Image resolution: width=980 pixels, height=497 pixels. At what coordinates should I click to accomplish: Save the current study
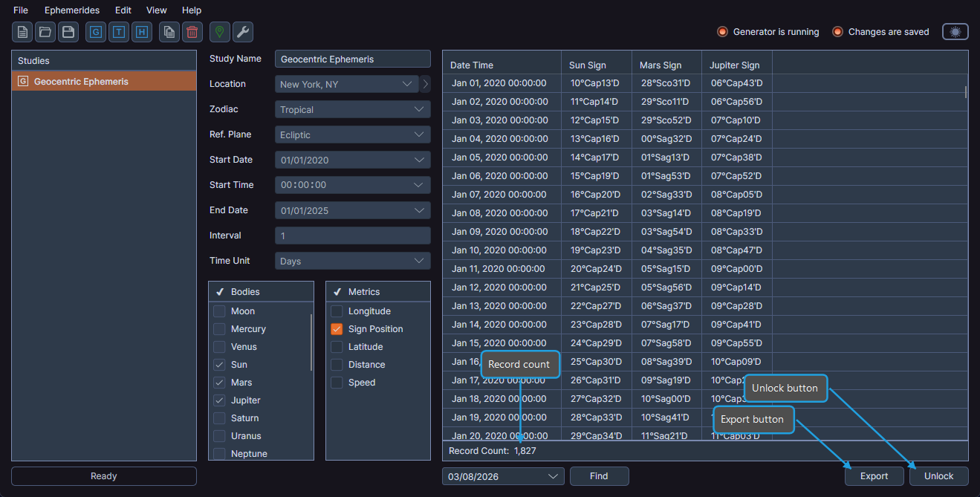tap(69, 32)
